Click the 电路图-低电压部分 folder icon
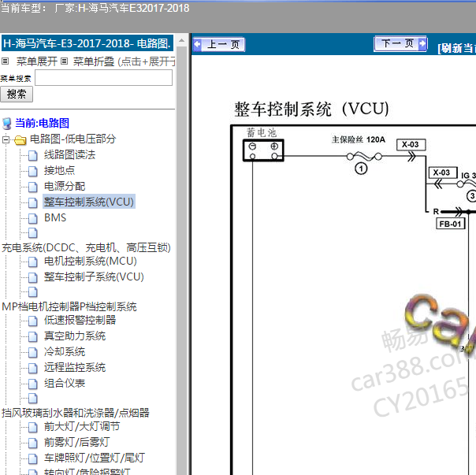 click(x=20, y=140)
